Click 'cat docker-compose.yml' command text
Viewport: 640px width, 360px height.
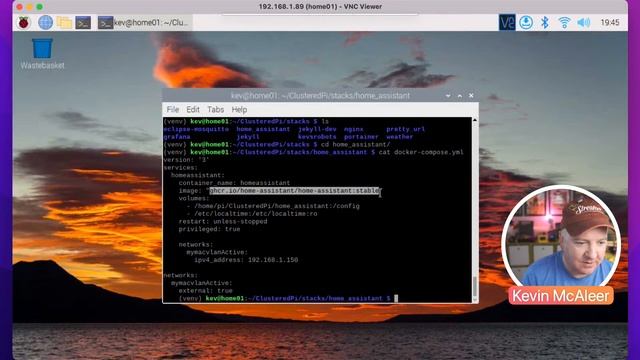click(x=421, y=152)
